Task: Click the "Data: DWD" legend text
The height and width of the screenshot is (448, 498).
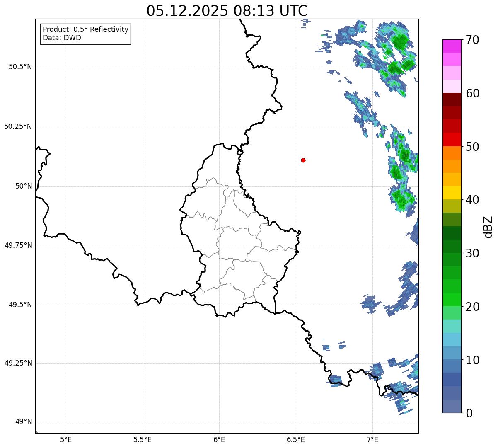Action: point(62,38)
